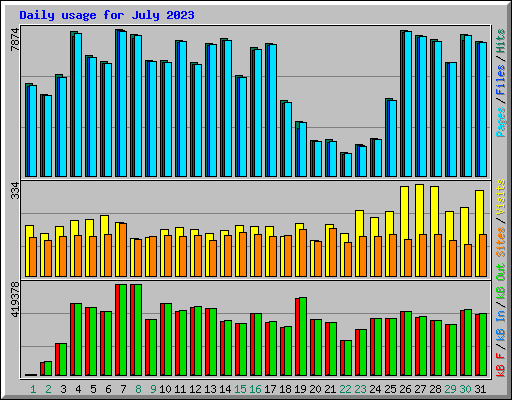Click the green kB Out bar for day 2
Image resolution: width=512 pixels, height=400 pixels.
tap(48, 368)
